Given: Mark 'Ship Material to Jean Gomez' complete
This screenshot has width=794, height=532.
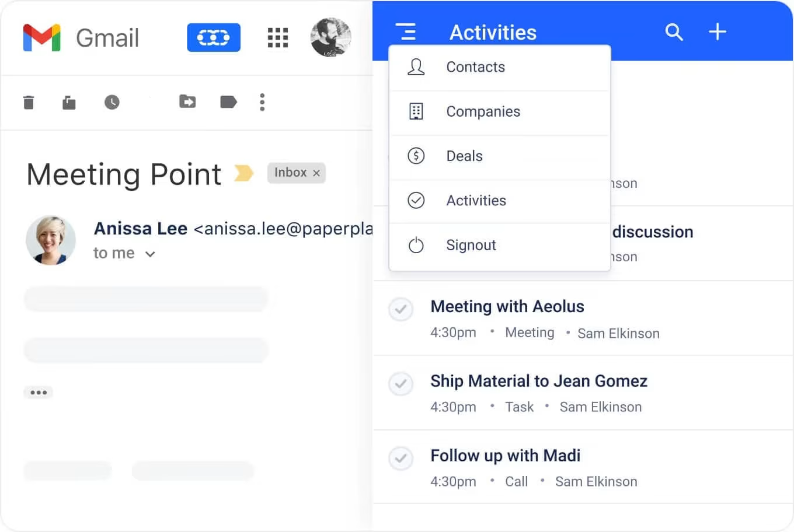Looking at the screenshot, I should coord(401,384).
